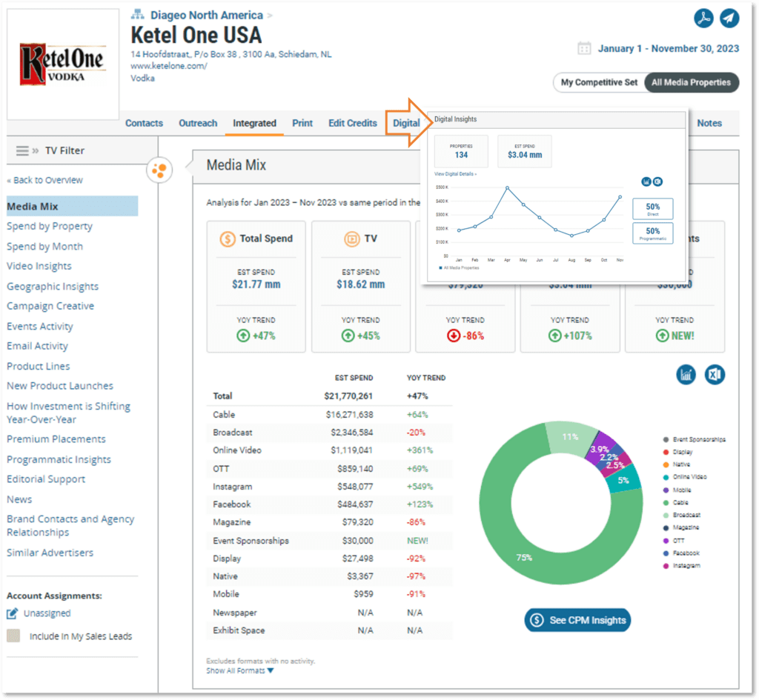Click the See CPM Insights button

(x=577, y=620)
